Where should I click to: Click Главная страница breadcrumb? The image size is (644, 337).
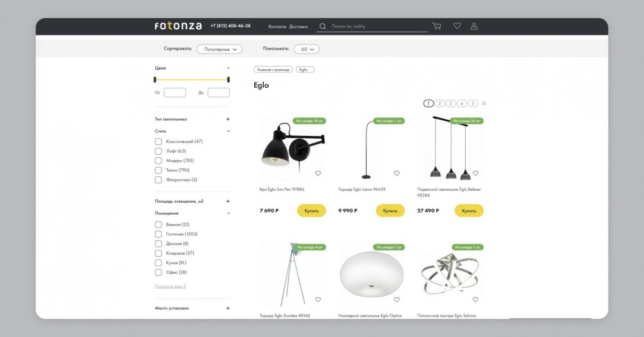click(x=273, y=70)
